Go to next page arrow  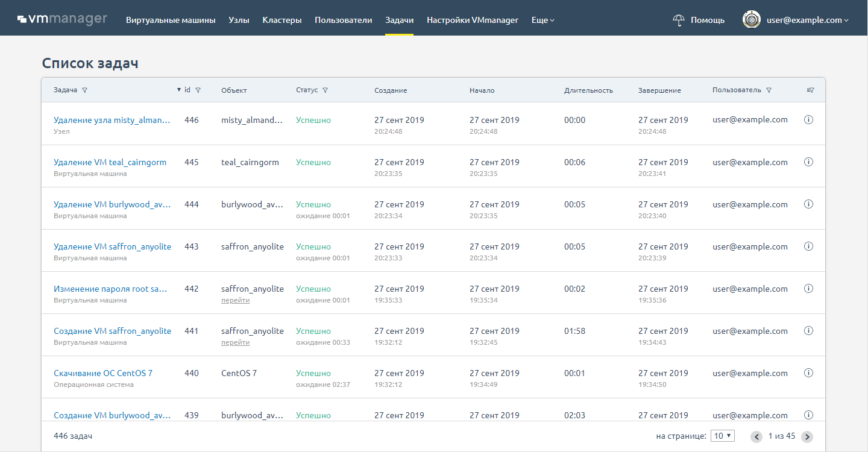pos(807,436)
